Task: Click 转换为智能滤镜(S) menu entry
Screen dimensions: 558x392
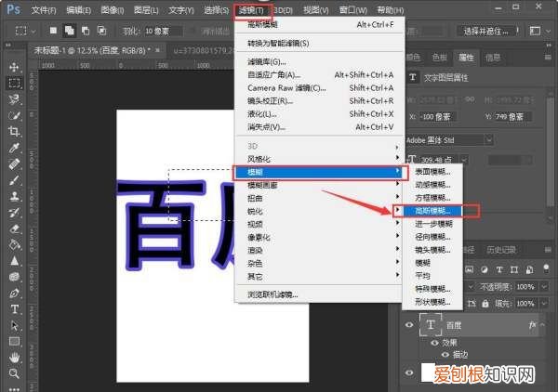Action: click(x=320, y=44)
